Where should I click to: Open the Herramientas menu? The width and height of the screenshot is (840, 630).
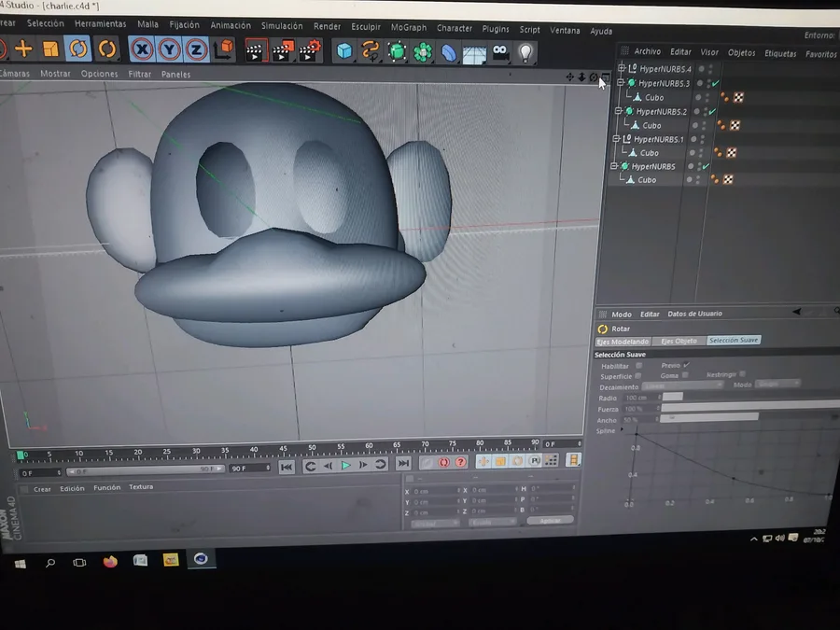click(x=100, y=24)
